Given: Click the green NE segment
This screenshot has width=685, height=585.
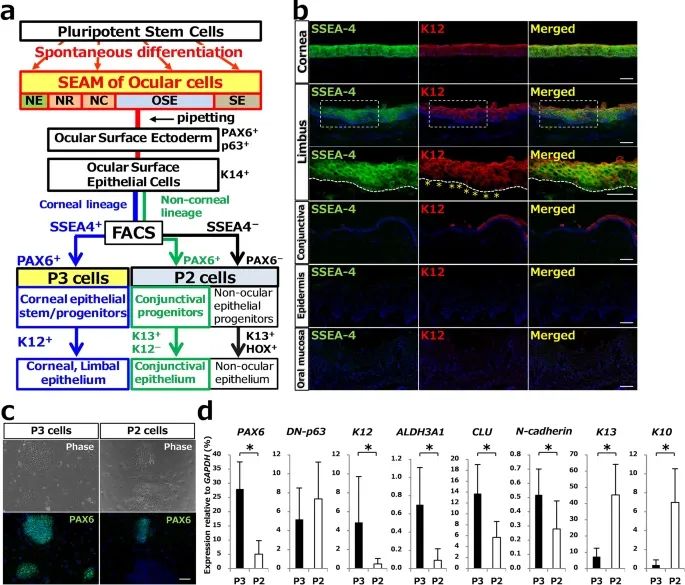Looking at the screenshot, I should [35, 101].
